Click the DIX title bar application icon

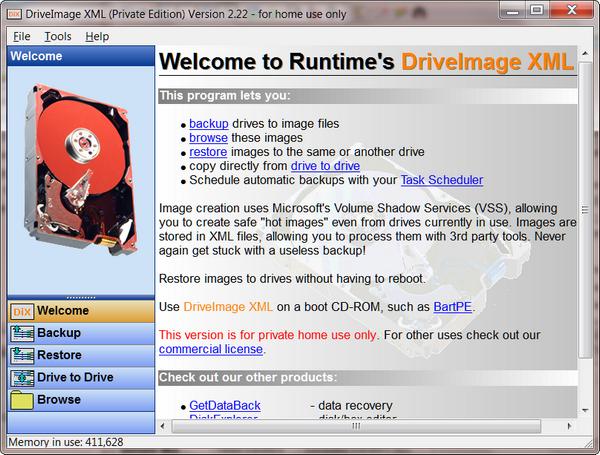tap(14, 14)
